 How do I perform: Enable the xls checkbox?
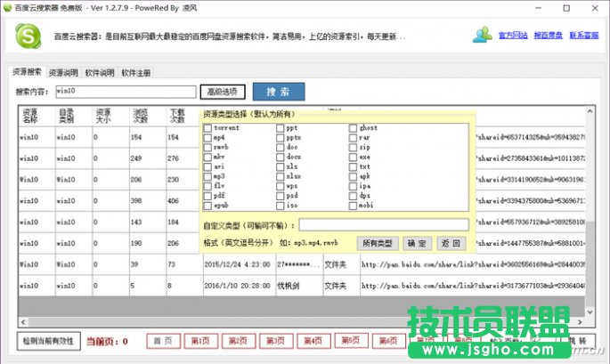click(x=281, y=166)
